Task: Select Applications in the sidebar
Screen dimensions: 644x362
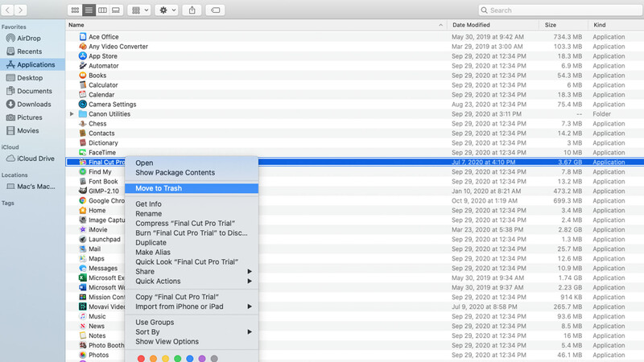Action: tap(32, 64)
